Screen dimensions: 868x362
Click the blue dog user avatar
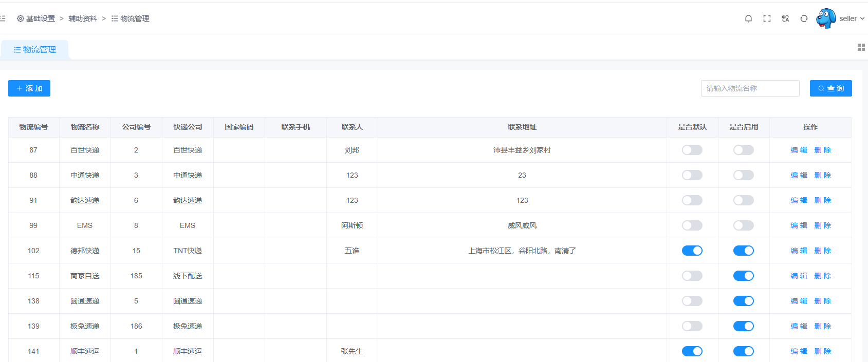(x=826, y=18)
